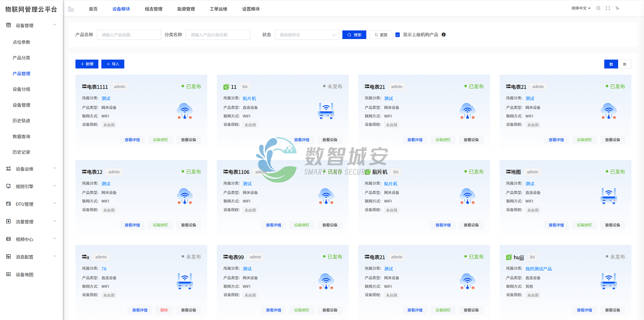Click the font size icon in the header
This screenshot has height=320, width=644.
click(617, 8)
